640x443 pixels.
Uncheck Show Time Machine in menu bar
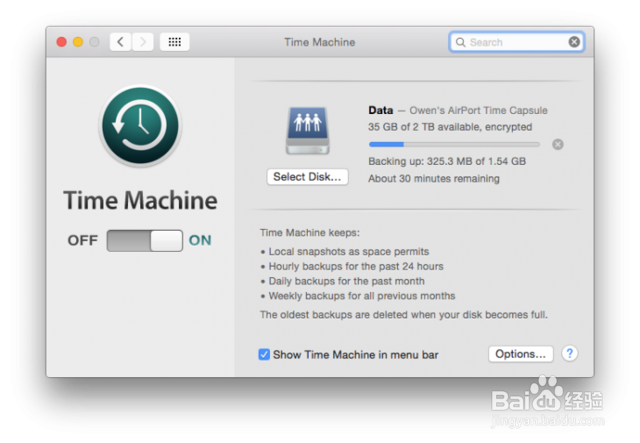click(264, 354)
